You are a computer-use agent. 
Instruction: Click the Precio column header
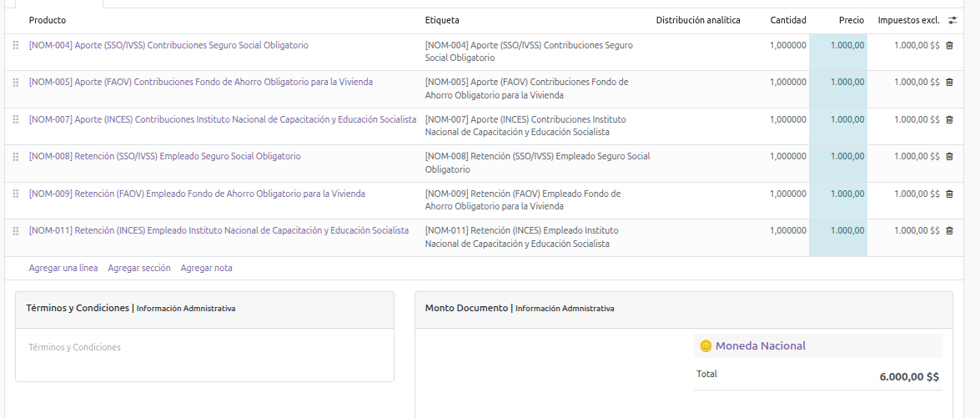(851, 20)
